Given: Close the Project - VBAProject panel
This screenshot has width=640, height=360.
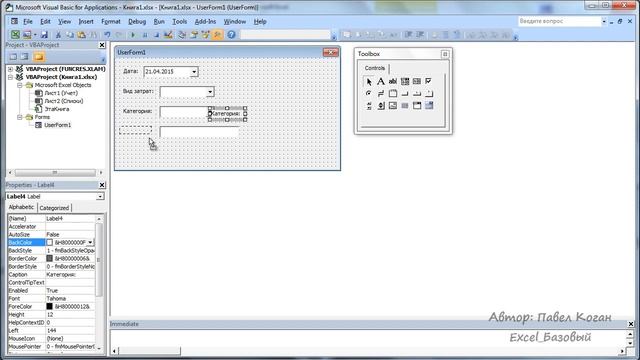Looking at the screenshot, I should tap(102, 45).
